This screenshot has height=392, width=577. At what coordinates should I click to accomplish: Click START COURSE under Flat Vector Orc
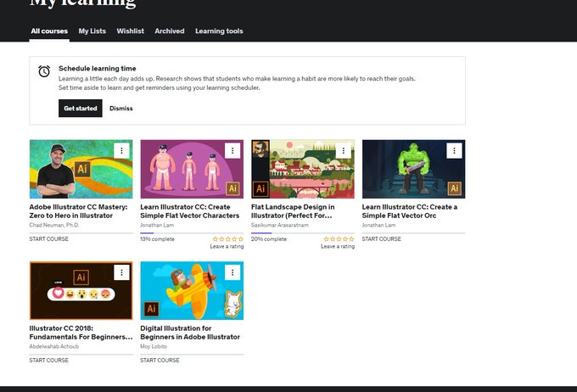click(x=382, y=239)
